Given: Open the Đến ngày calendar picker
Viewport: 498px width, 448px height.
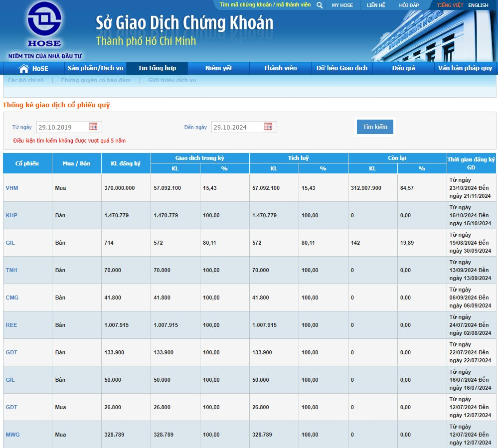Looking at the screenshot, I should 268,127.
